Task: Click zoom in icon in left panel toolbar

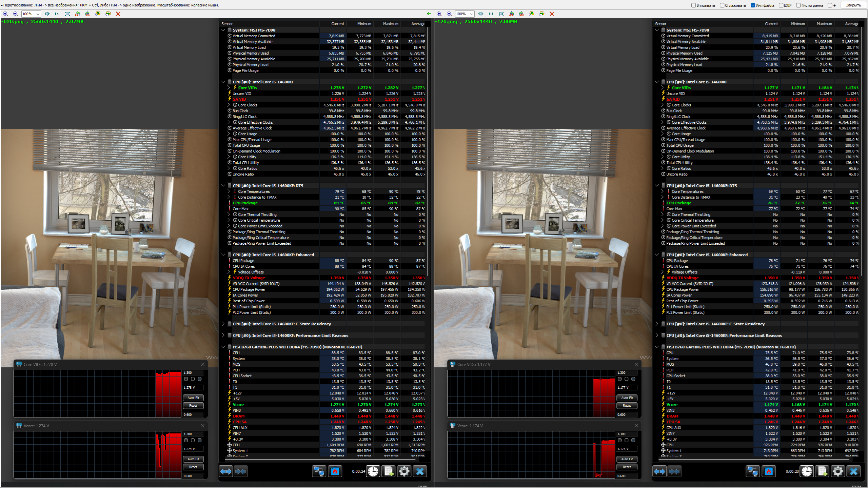Action: click(5, 14)
